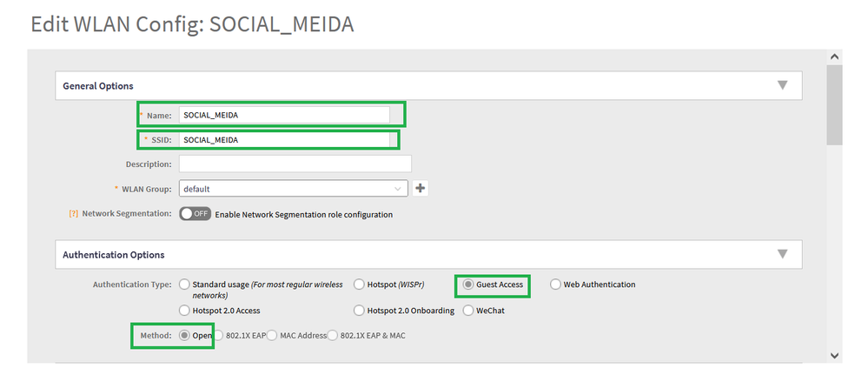
Task: Set the method to Open
Action: pyautogui.click(x=184, y=336)
